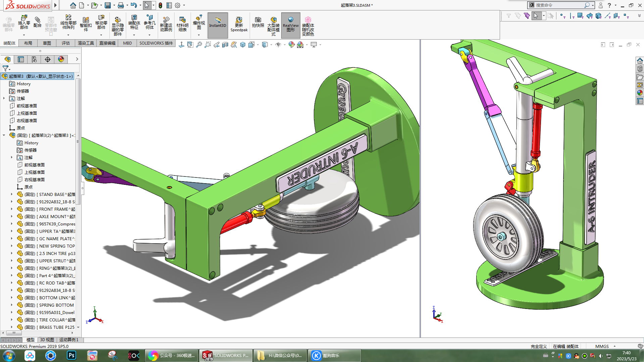
Task: Open the 酷狗音乐 taskbar button
Action: point(334,355)
